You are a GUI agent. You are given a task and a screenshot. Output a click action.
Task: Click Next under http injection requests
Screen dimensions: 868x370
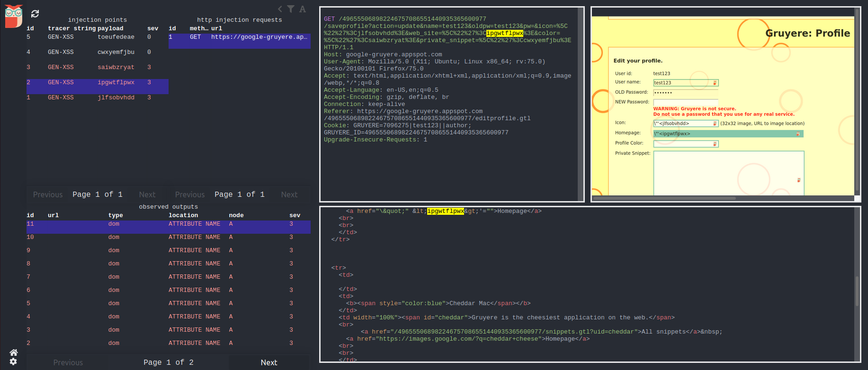coord(289,194)
